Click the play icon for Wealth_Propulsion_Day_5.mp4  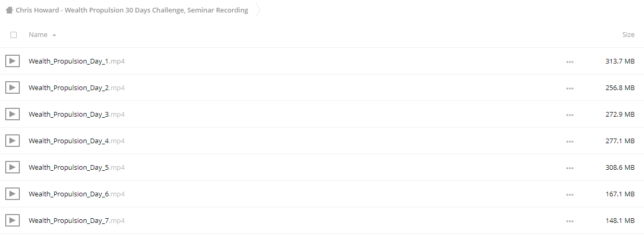click(x=13, y=167)
